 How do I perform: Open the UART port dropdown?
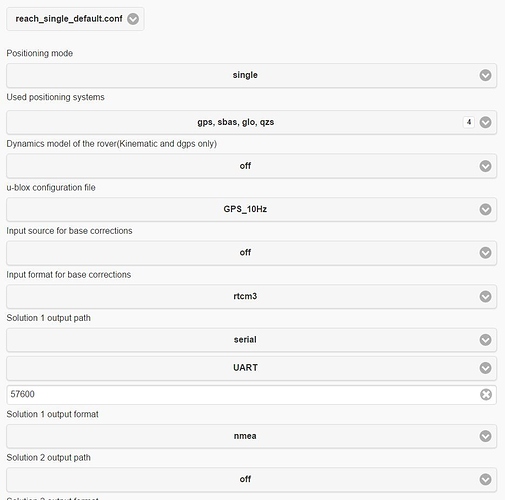tap(251, 368)
